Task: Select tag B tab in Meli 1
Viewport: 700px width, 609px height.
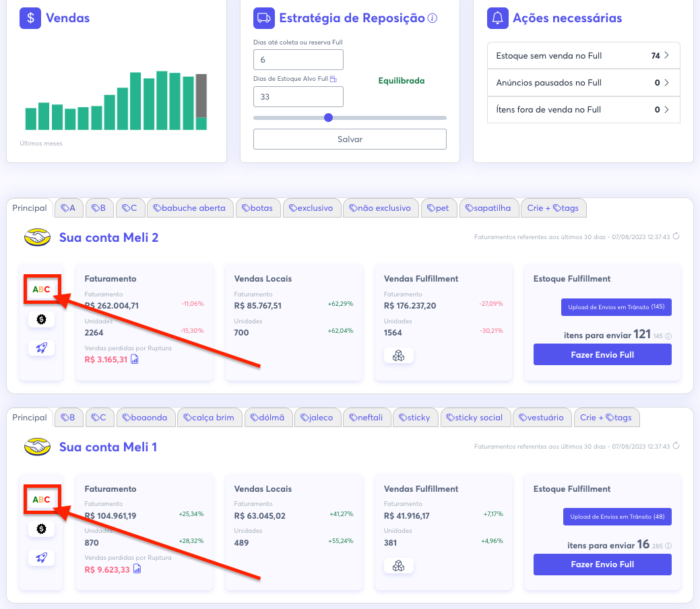Action: 68,418
